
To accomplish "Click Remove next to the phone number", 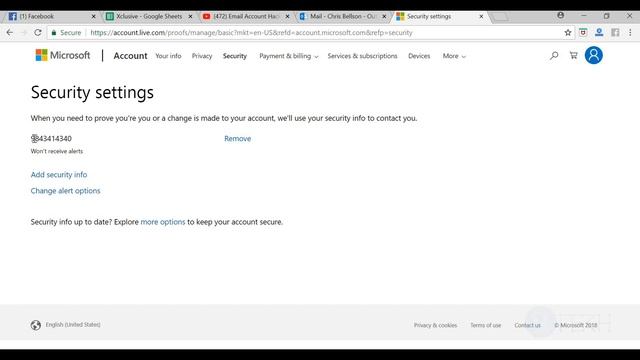I will coord(238,139).
